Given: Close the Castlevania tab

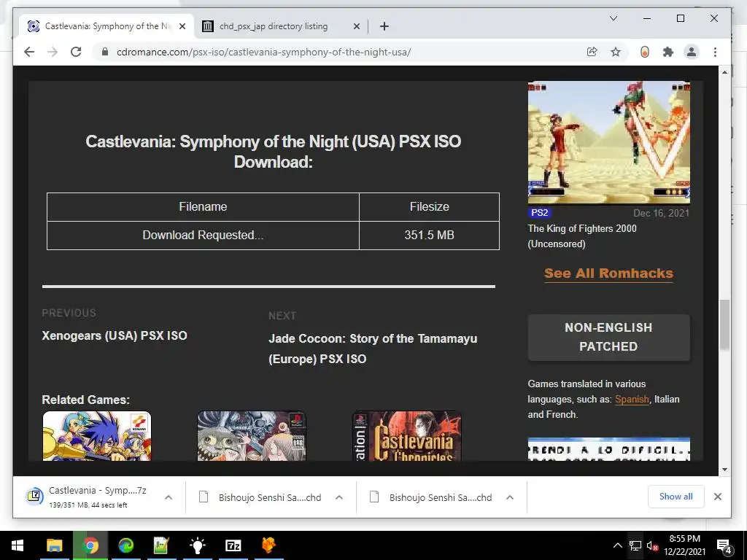Looking at the screenshot, I should coord(182,26).
